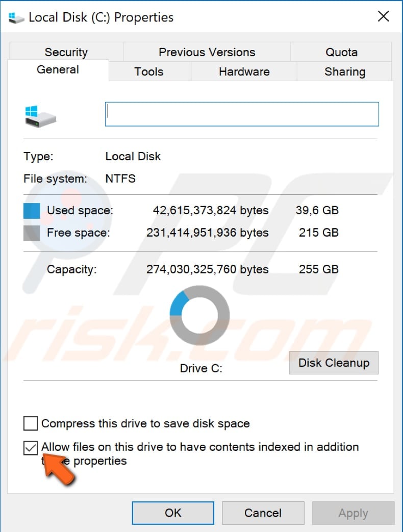Select the text '274,030,325,760 bytes'
The image size is (403, 532).
(207, 269)
